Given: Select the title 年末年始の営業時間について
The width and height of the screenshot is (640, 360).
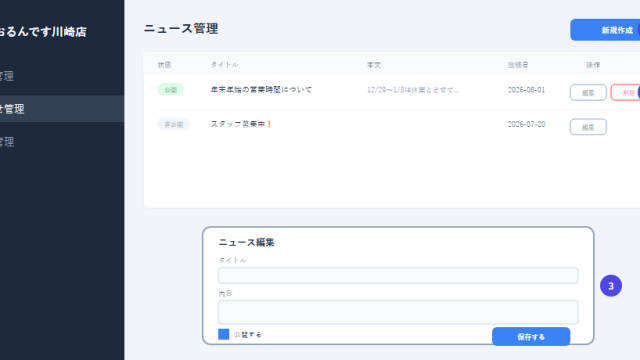Looking at the screenshot, I should coord(261,90).
